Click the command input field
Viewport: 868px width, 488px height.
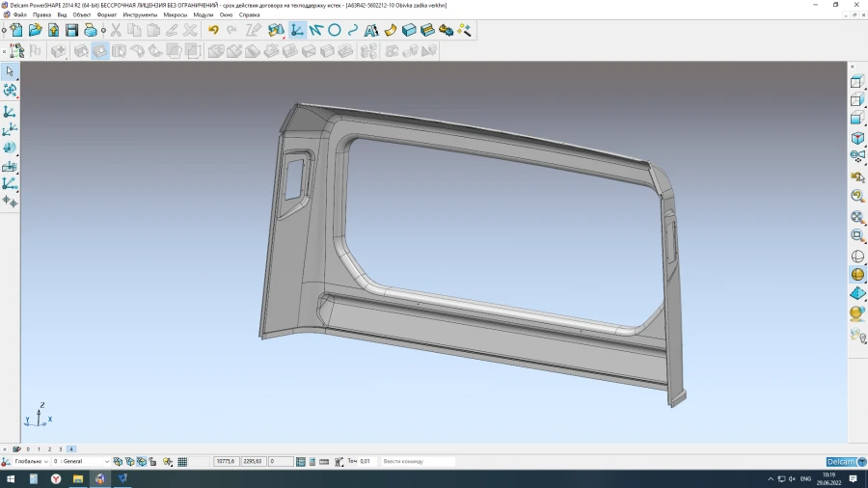tap(417, 462)
